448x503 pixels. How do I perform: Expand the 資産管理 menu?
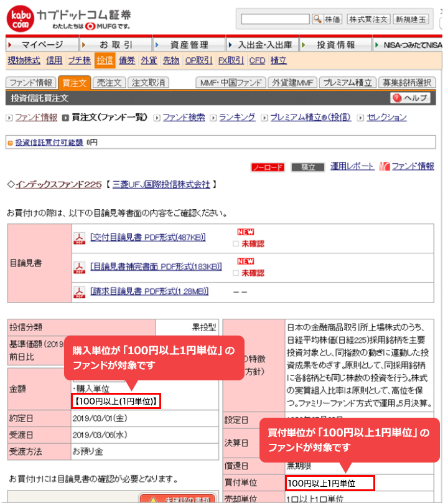click(187, 45)
